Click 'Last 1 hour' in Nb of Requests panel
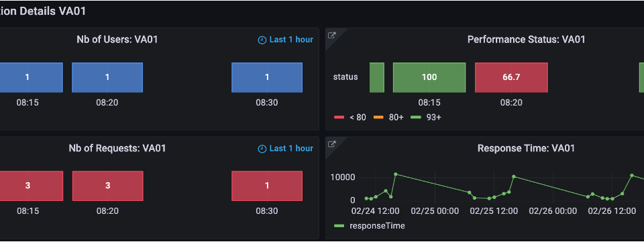The width and height of the screenshot is (644, 242). (291, 149)
